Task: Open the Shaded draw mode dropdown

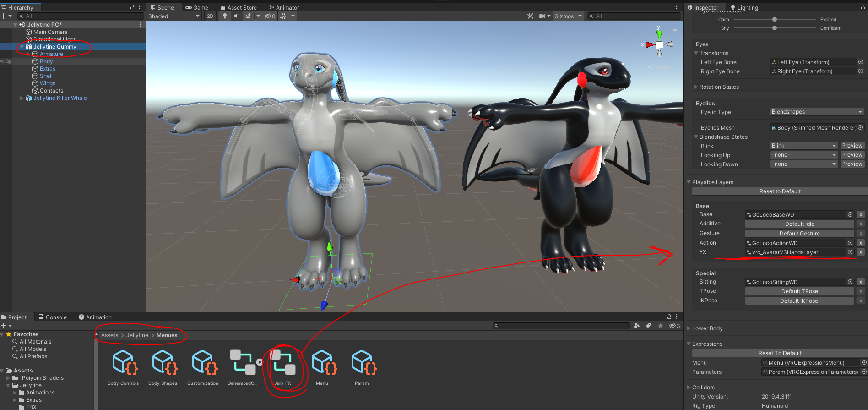Action: (x=174, y=16)
